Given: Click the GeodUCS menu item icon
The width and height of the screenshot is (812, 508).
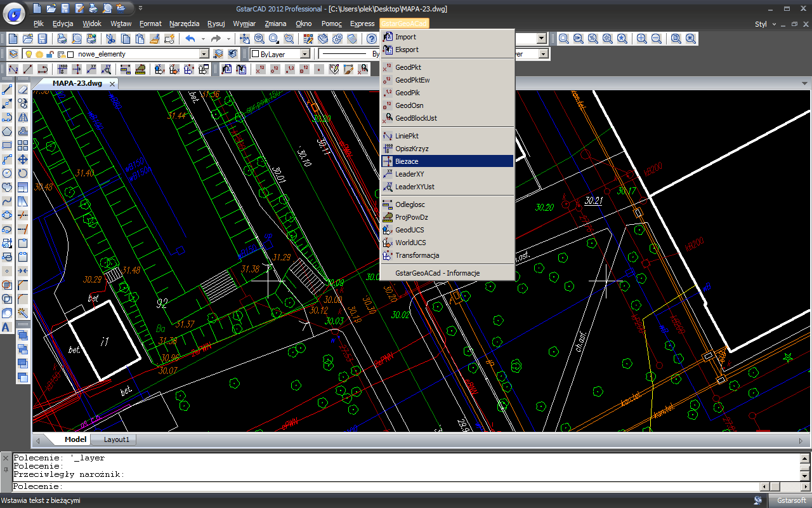Looking at the screenshot, I should click(388, 230).
